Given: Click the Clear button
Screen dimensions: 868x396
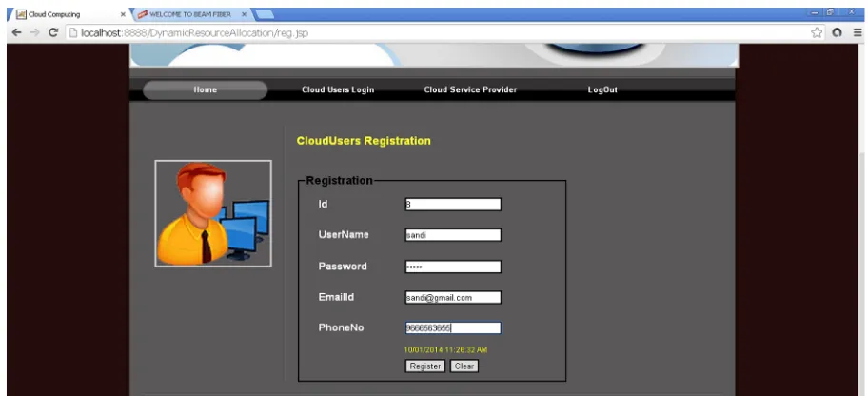Looking at the screenshot, I should point(464,366).
